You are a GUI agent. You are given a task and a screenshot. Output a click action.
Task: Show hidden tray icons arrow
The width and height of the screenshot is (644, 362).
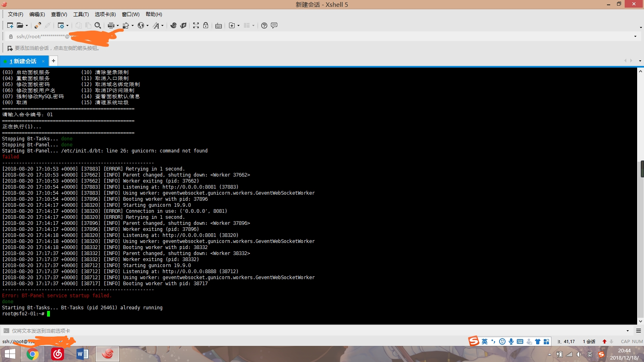point(550,354)
